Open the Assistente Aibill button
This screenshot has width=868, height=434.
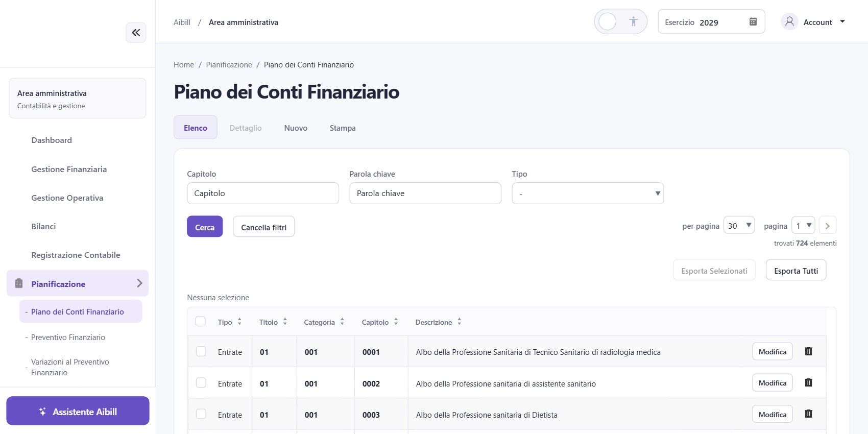pyautogui.click(x=78, y=411)
